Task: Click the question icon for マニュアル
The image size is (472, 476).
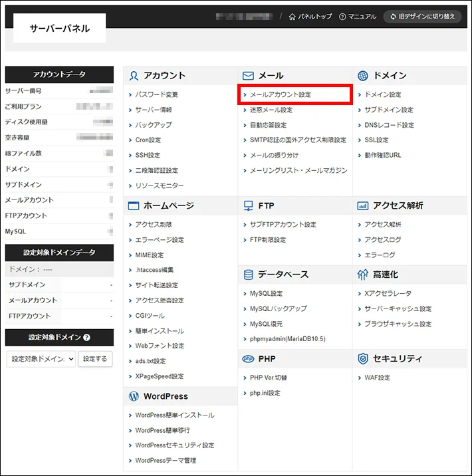Action: (342, 17)
